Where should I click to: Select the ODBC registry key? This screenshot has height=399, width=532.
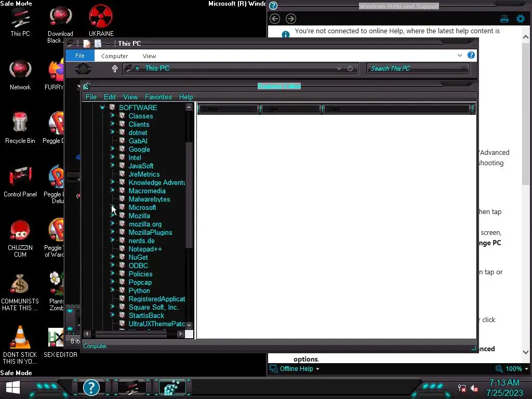point(138,265)
